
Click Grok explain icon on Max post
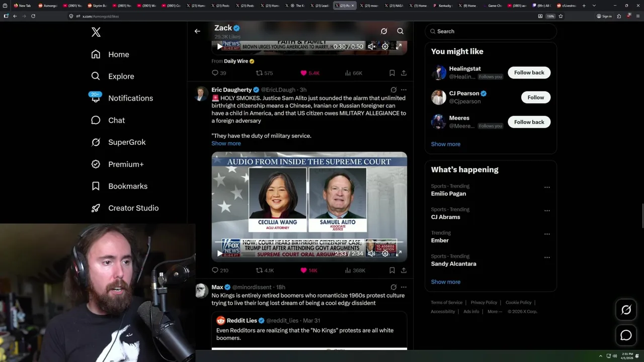point(393,287)
